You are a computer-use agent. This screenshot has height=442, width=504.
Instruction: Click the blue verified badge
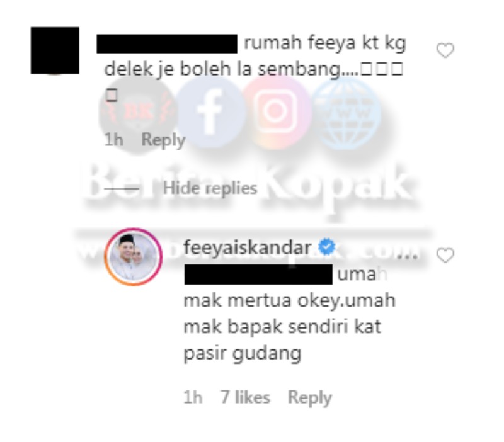pos(326,247)
